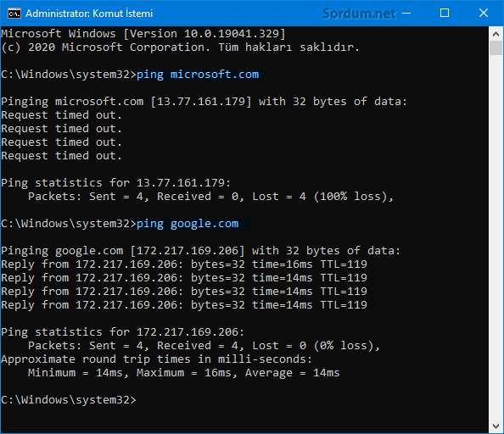Click the title text Administrator: Komut İstemi
Viewport: 504px width, 434px height.
point(89,14)
